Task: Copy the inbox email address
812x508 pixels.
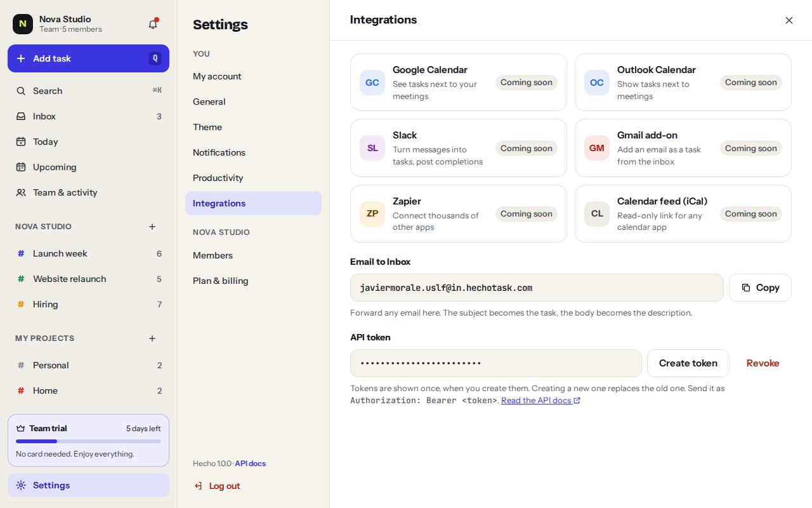Action: pos(760,288)
